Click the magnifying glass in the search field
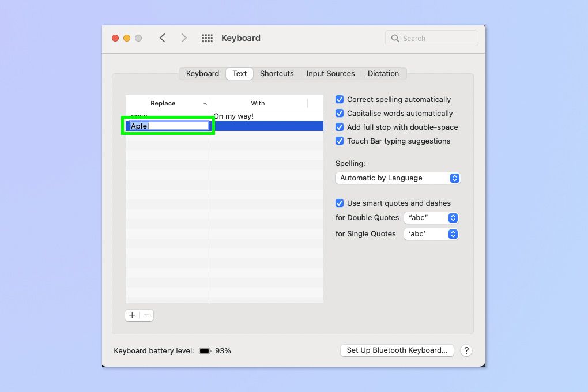The height and width of the screenshot is (392, 588). click(x=395, y=37)
